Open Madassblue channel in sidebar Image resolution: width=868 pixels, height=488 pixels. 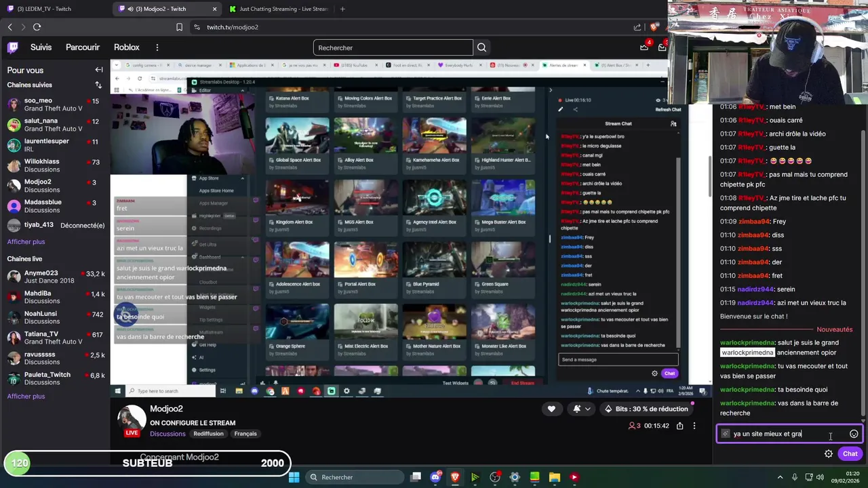pyautogui.click(x=54, y=206)
